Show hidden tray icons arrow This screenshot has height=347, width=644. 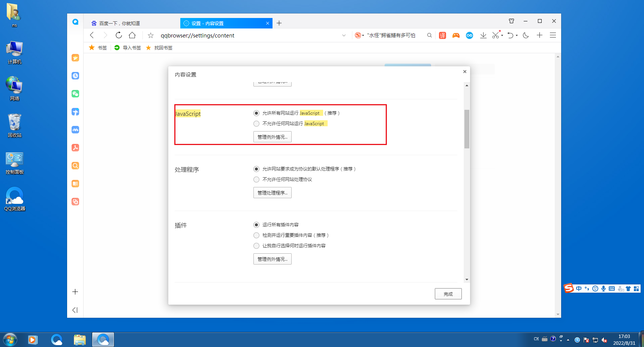tap(568, 340)
